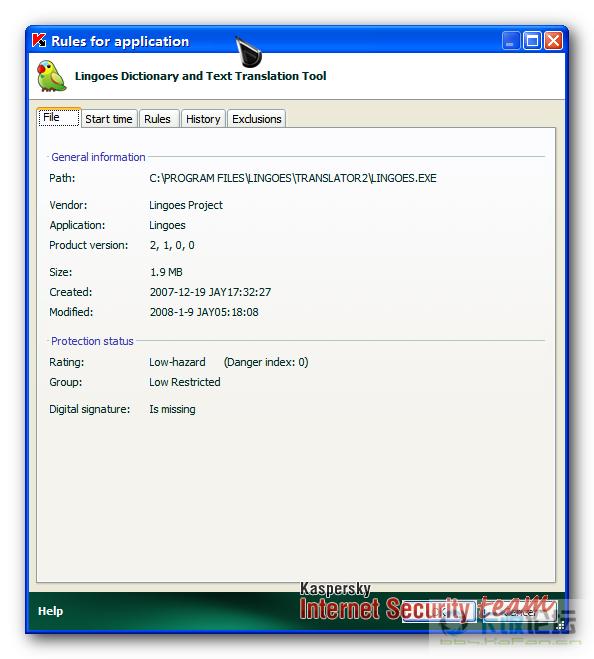Click the rating value Low-hazard

click(x=177, y=362)
